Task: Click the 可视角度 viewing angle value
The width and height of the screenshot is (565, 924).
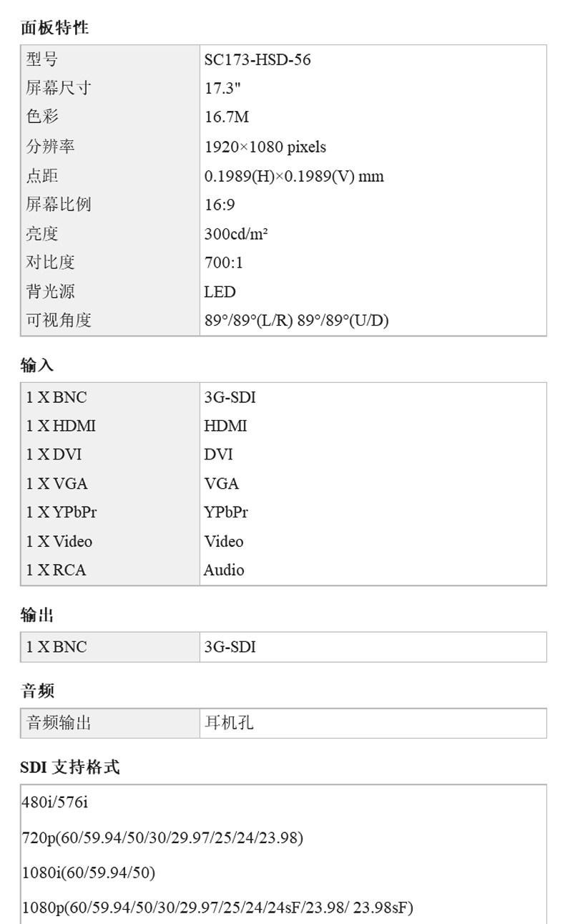Action: pos(296,321)
